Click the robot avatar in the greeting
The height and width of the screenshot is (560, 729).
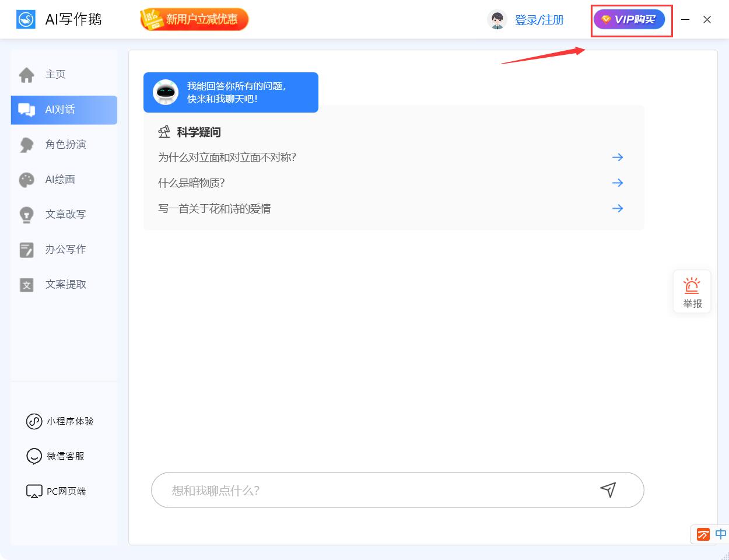[x=166, y=92]
